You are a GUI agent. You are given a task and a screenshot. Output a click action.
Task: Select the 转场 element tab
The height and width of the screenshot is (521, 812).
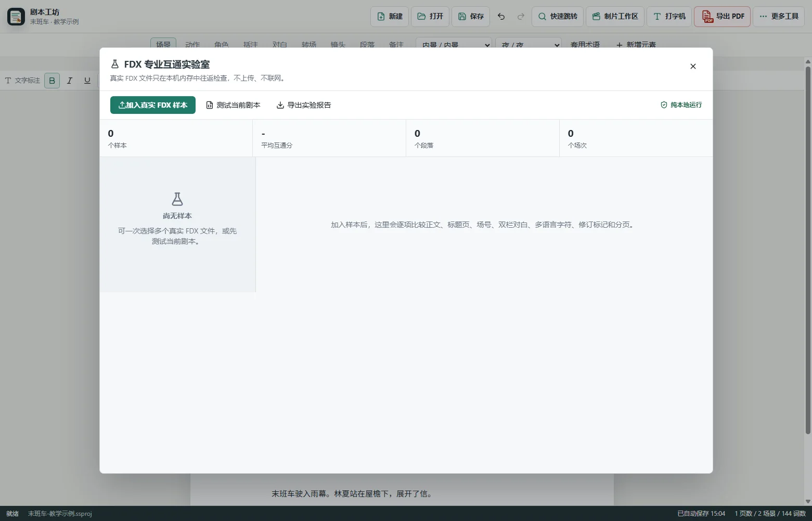[x=309, y=45]
